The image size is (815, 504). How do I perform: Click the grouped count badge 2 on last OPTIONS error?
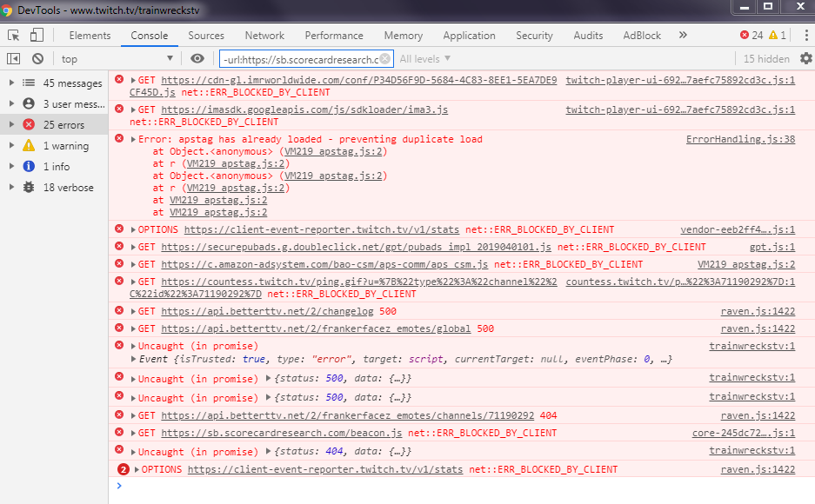pos(124,469)
